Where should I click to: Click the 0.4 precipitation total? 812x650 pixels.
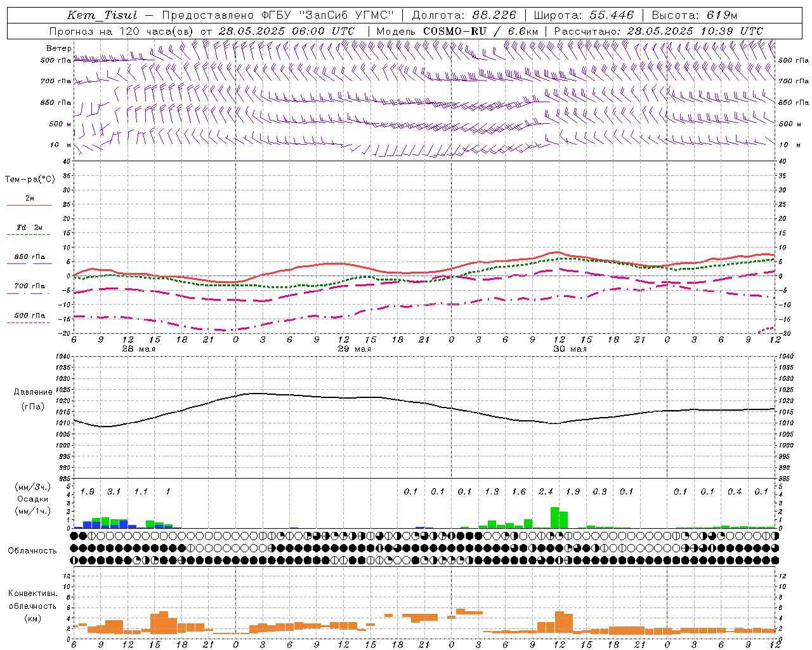coord(735,491)
